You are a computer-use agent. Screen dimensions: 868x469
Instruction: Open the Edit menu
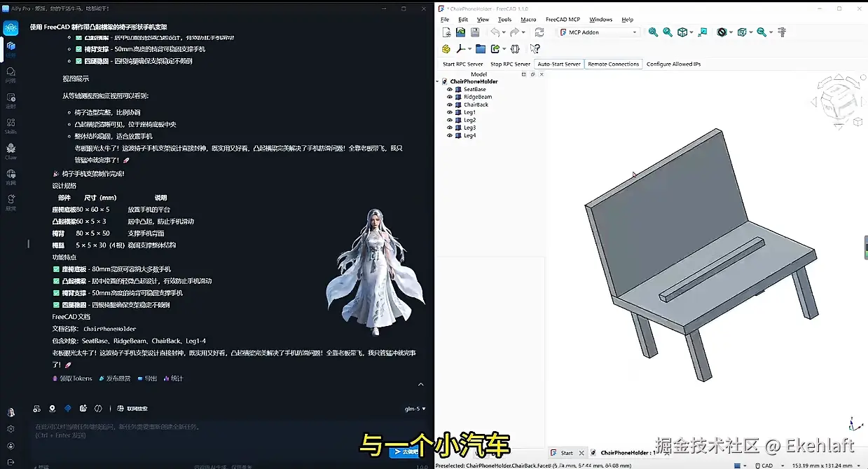(463, 20)
